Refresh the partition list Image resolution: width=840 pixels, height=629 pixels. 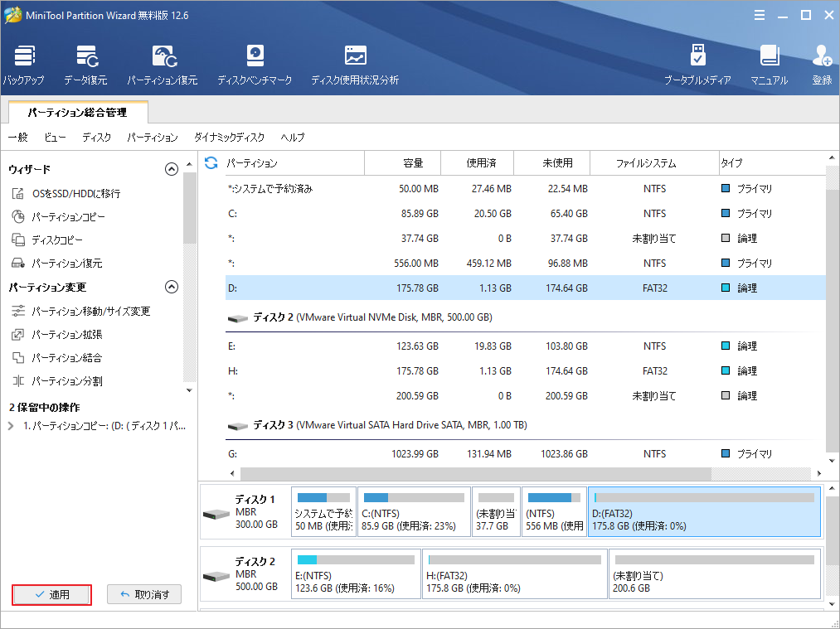tap(211, 162)
